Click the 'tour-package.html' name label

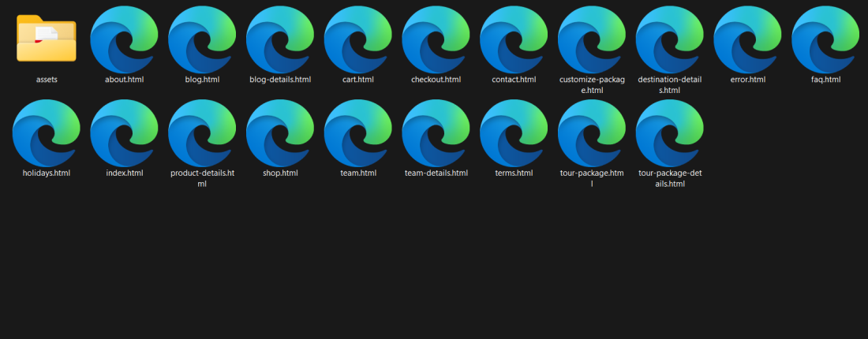(592, 178)
